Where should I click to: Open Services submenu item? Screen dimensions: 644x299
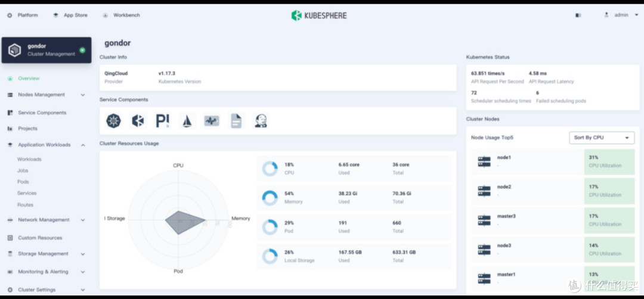tap(27, 193)
